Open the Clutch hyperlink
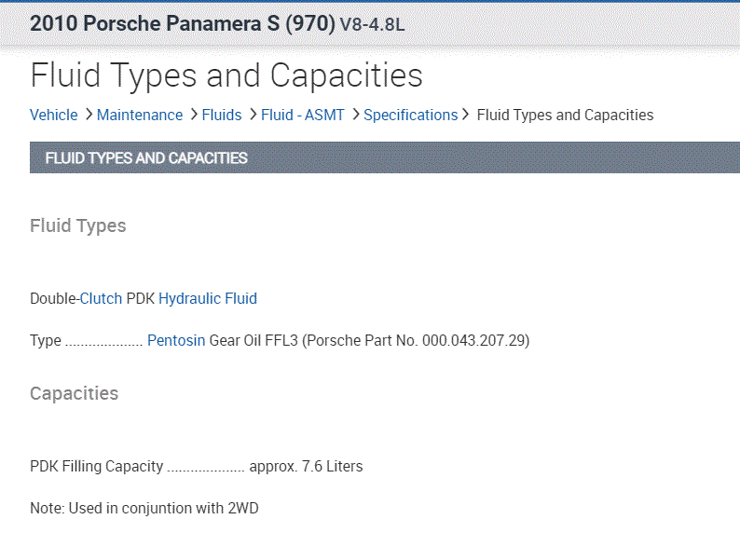740x560 pixels. click(101, 299)
